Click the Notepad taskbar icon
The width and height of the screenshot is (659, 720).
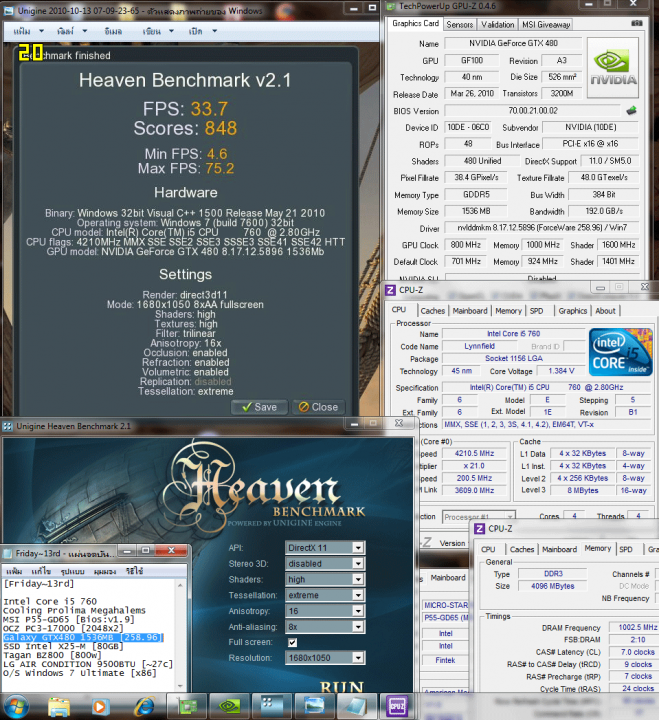(x=356, y=706)
